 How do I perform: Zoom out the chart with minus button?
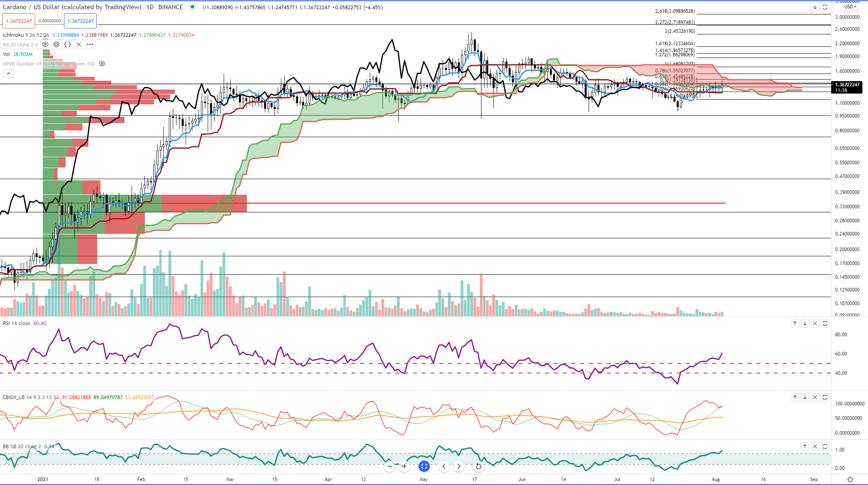tap(389, 466)
